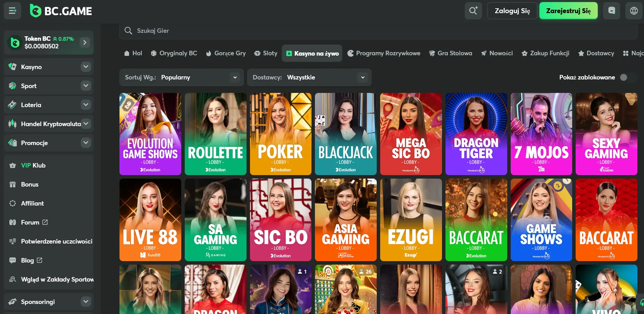
Task: Click the magnifier icon in Szukaj Gier
Action: [x=128, y=30]
